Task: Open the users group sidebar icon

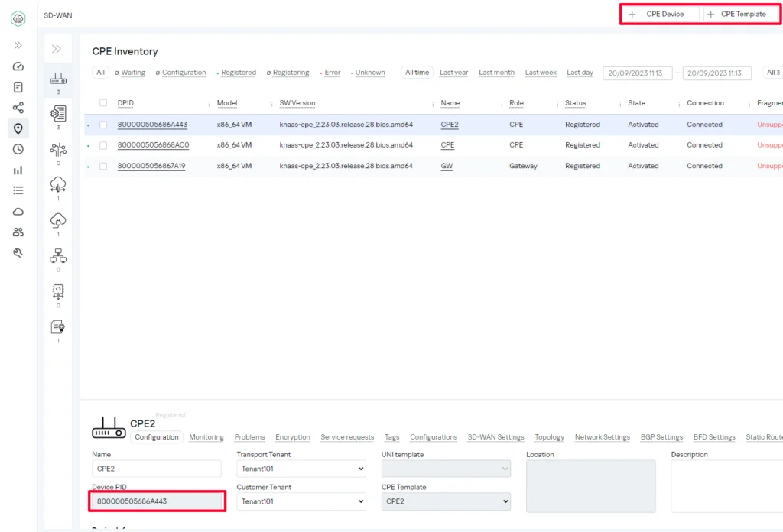Action: click(x=18, y=232)
